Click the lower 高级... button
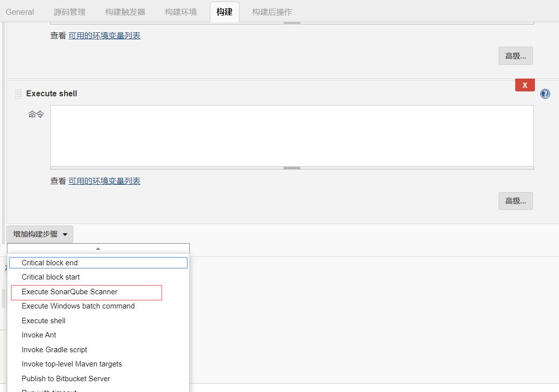 pyautogui.click(x=515, y=200)
